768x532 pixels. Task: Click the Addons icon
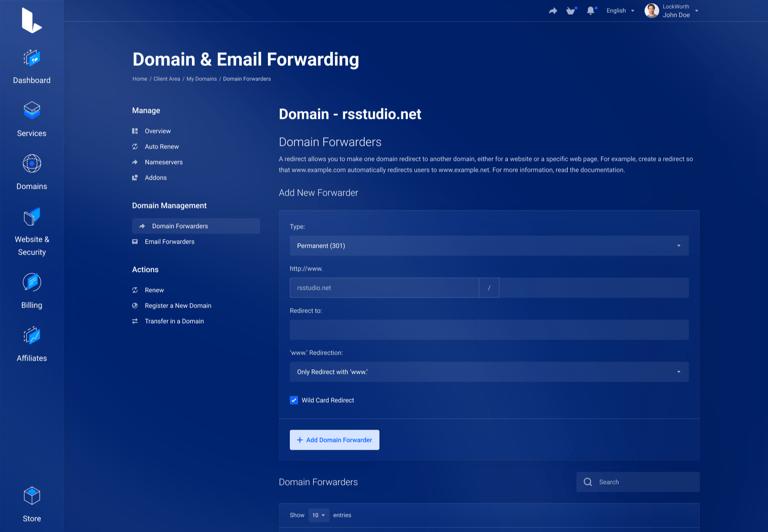(x=135, y=178)
